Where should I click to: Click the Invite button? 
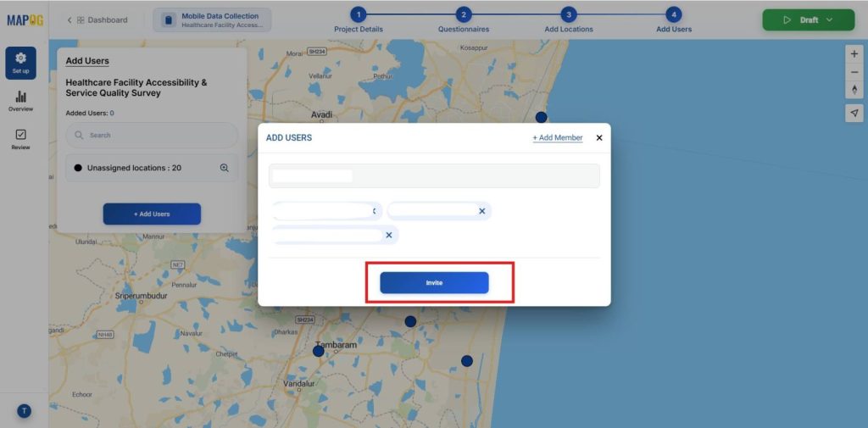[x=434, y=282]
